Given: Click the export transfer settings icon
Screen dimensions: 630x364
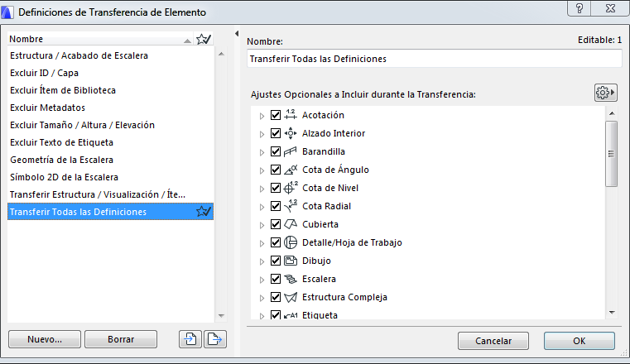Looking at the screenshot, I should coord(214,339).
